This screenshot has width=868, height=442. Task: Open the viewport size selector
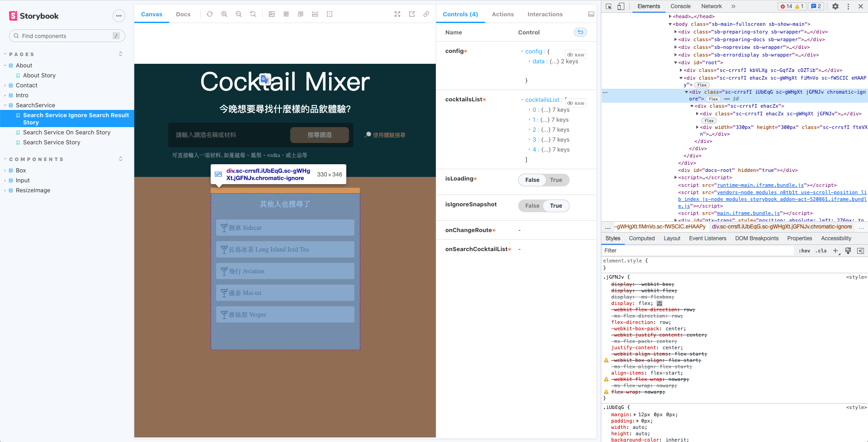click(301, 14)
